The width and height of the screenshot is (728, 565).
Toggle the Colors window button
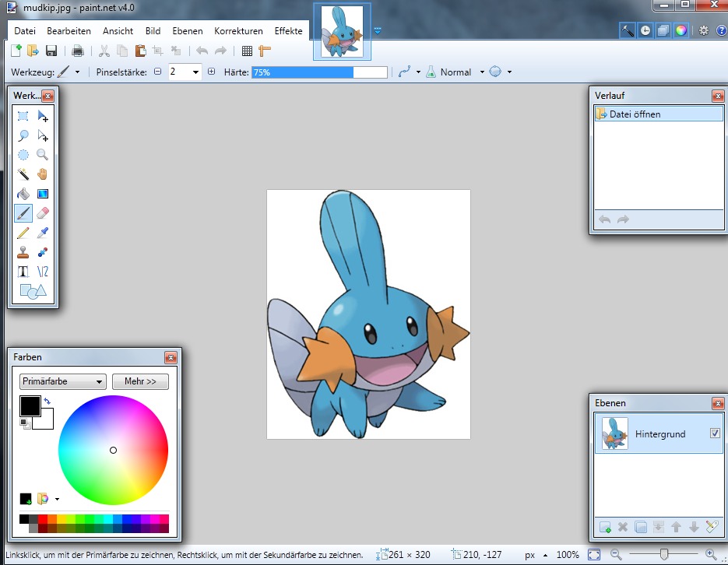coord(681,30)
